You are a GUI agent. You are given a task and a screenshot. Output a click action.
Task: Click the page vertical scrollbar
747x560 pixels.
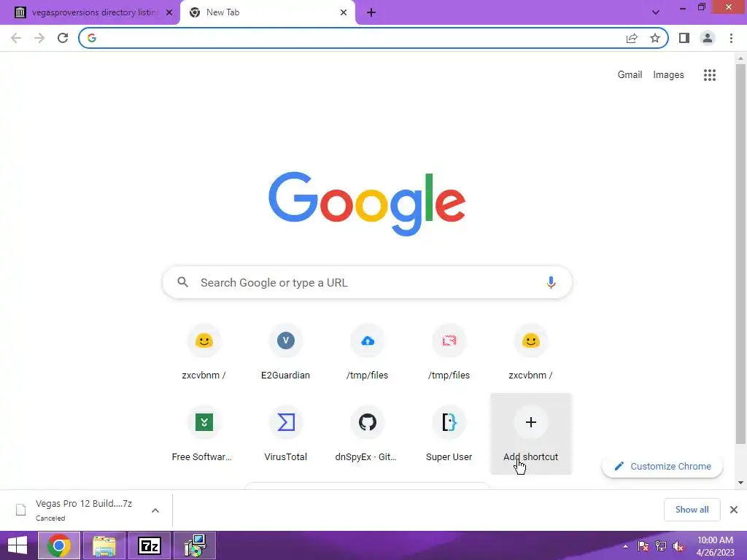pyautogui.click(x=740, y=254)
